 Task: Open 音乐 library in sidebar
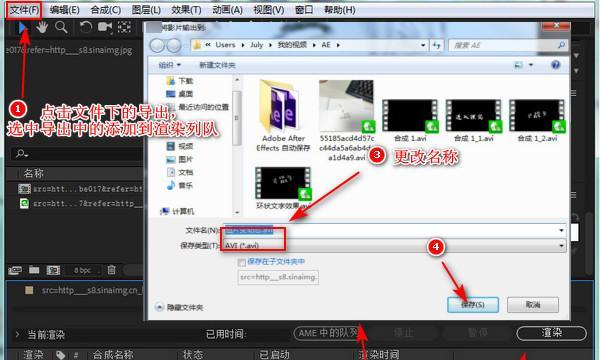click(x=180, y=186)
